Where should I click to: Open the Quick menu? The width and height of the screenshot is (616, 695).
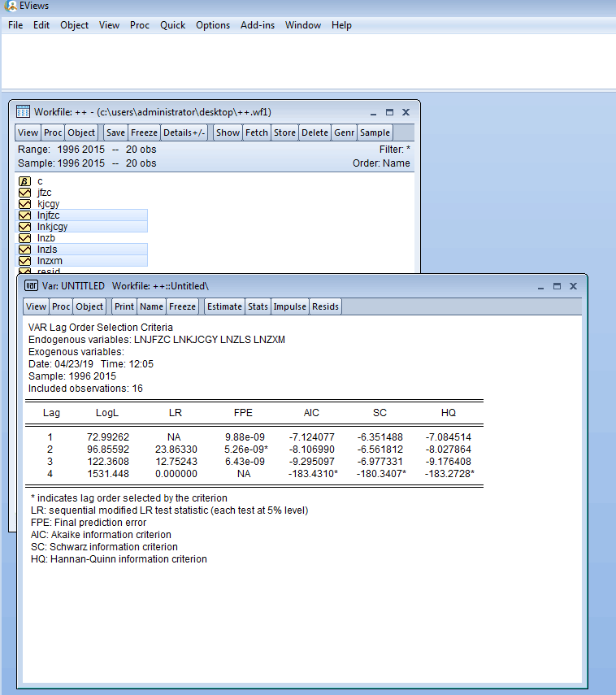pyautogui.click(x=173, y=25)
